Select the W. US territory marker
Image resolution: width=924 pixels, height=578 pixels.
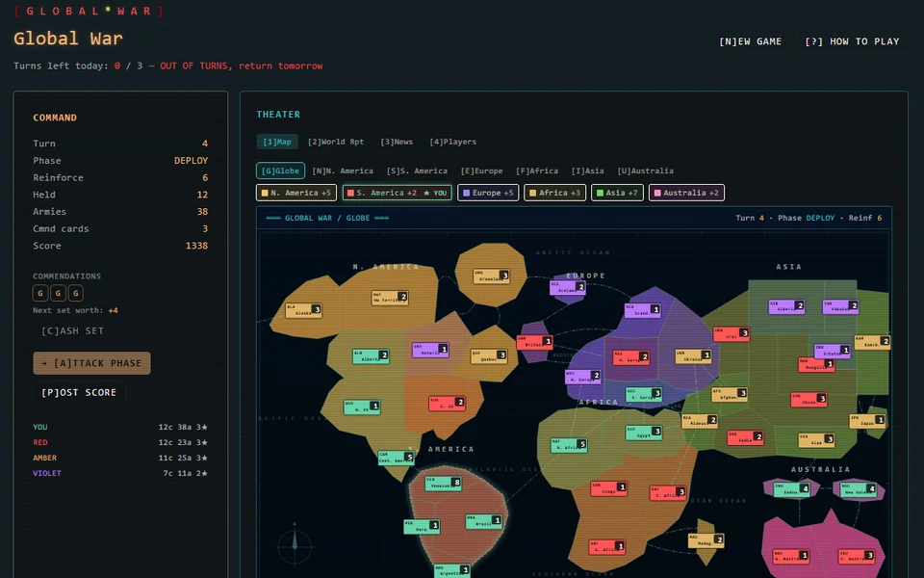coord(362,407)
